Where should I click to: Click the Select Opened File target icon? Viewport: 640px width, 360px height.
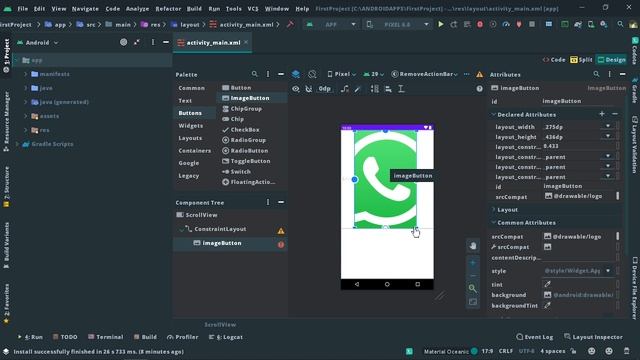(123, 42)
